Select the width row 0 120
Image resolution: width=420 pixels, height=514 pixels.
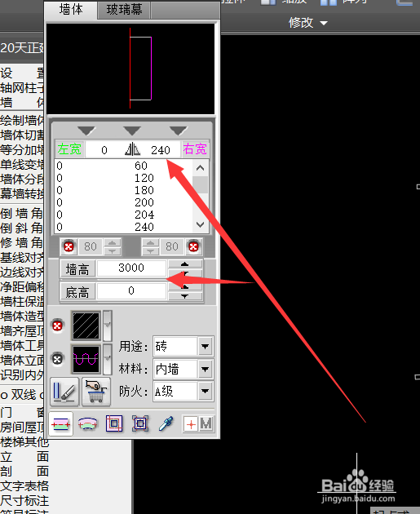124,178
